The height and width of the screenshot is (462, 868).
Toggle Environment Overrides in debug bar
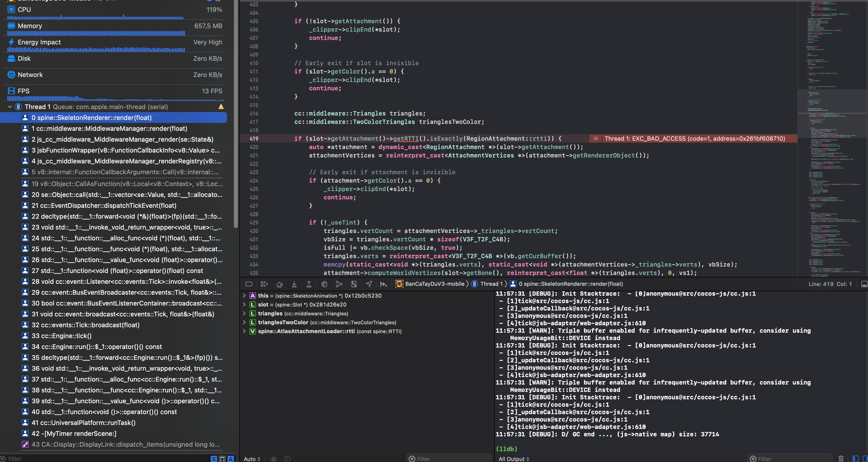click(354, 284)
